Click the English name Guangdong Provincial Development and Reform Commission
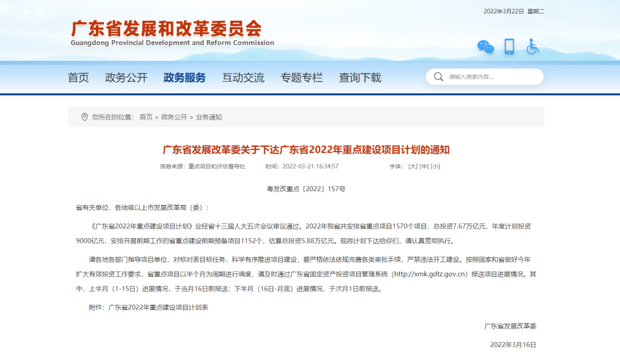 point(172,42)
